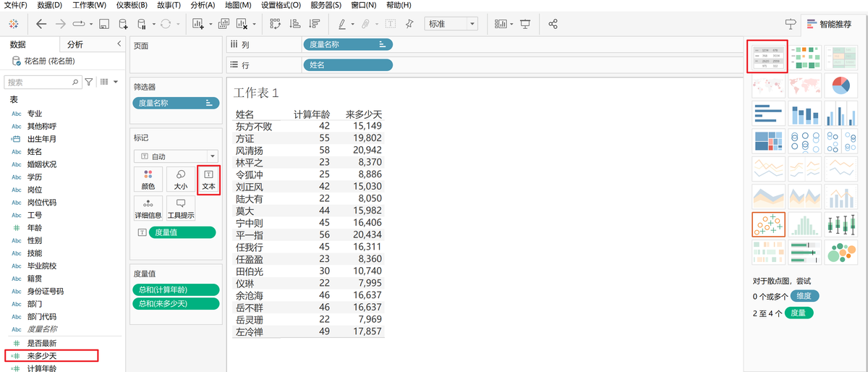868x372 pixels.
Task: Click the swap rows and columns icon
Action: [x=275, y=24]
